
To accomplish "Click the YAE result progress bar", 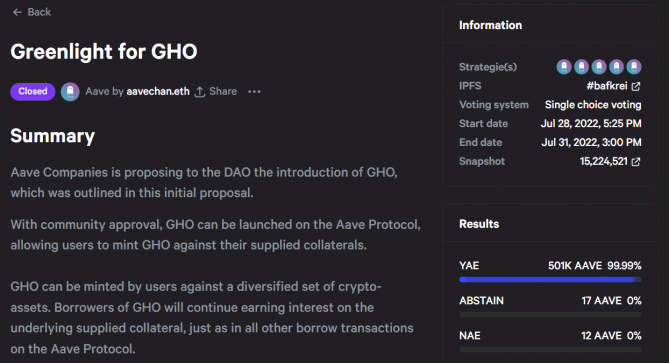I will point(550,280).
